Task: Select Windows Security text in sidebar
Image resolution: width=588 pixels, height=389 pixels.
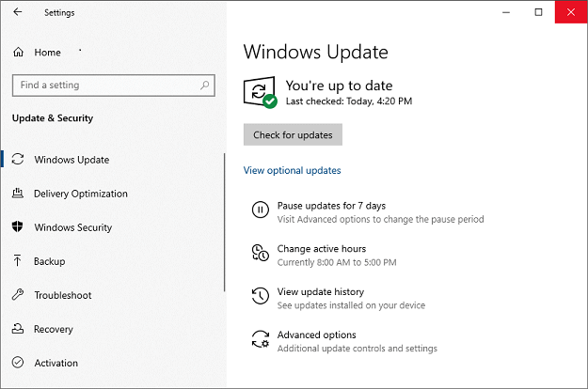Action: [72, 227]
